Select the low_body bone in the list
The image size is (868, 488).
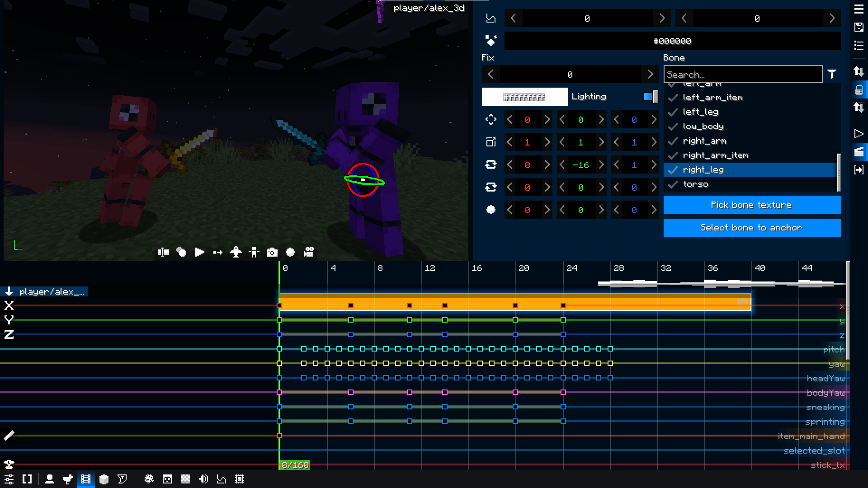(750, 127)
